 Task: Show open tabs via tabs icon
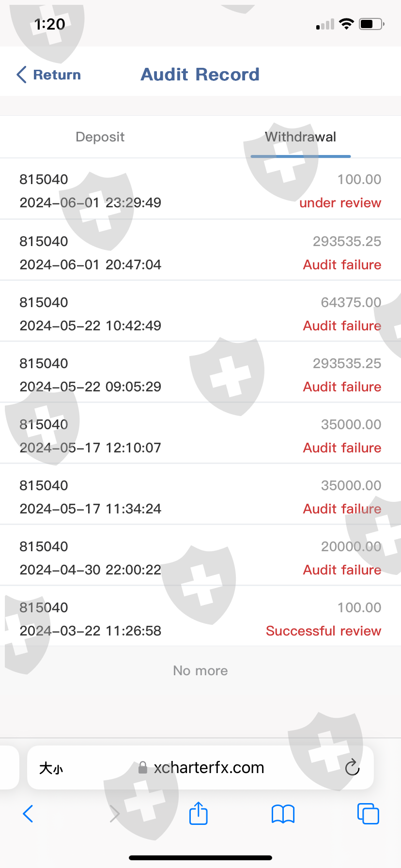coord(368,814)
